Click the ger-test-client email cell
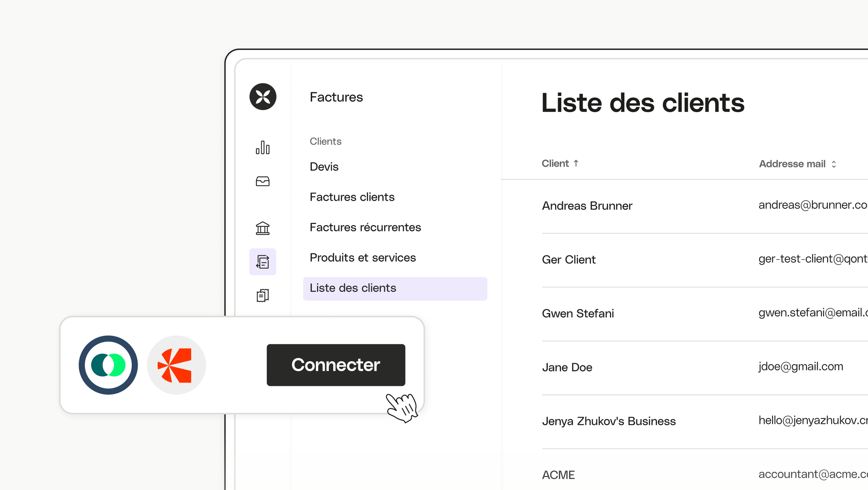Screen dimensions: 868x490 (813, 259)
